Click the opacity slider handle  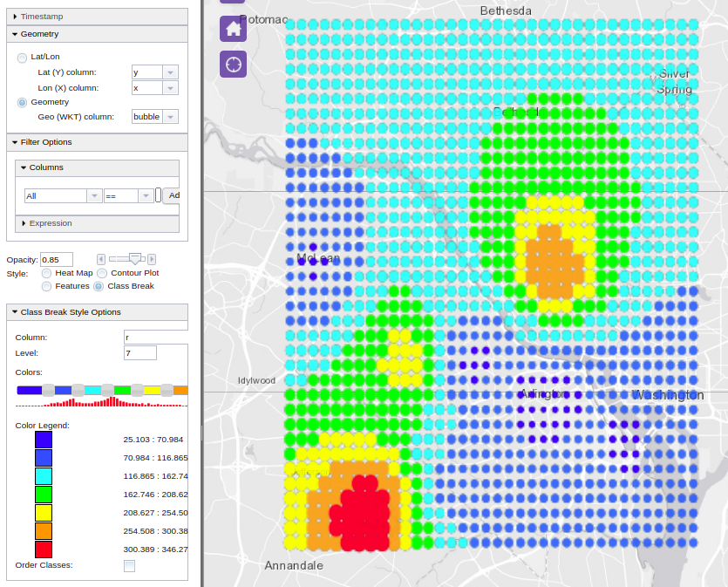[135, 258]
